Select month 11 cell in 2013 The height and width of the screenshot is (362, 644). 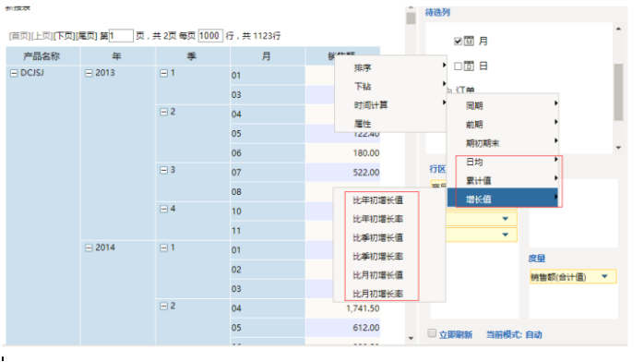(268, 231)
